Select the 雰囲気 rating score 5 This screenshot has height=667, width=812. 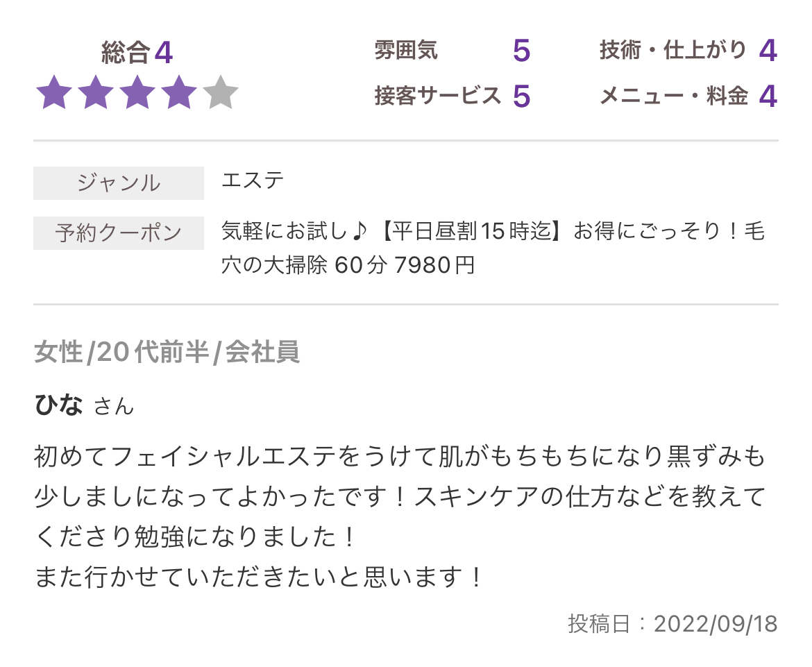pos(521,51)
